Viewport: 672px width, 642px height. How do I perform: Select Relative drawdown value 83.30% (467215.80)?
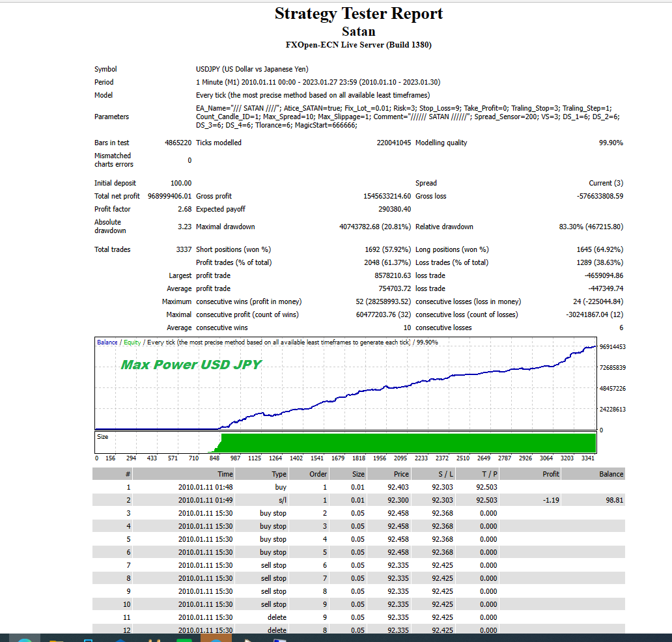pos(591,227)
